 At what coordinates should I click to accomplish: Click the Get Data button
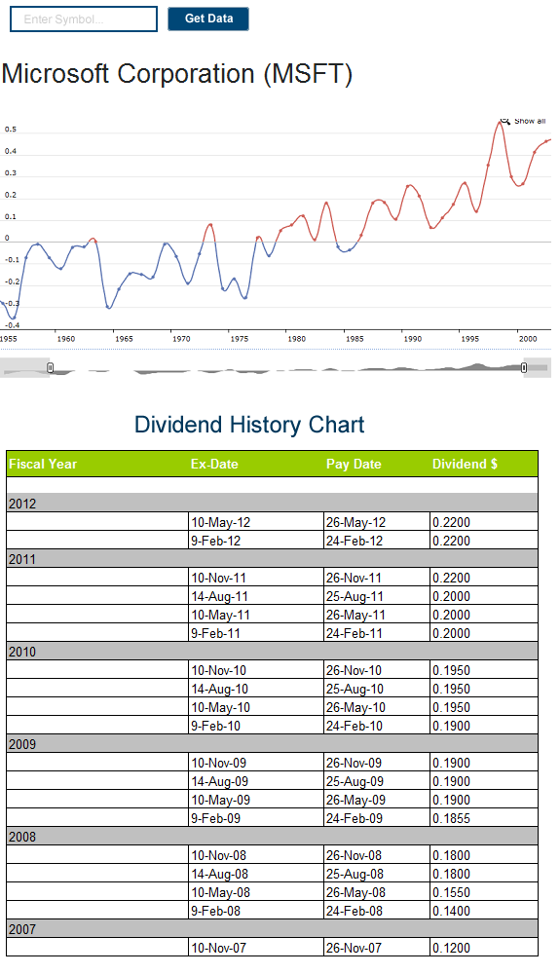click(x=208, y=19)
